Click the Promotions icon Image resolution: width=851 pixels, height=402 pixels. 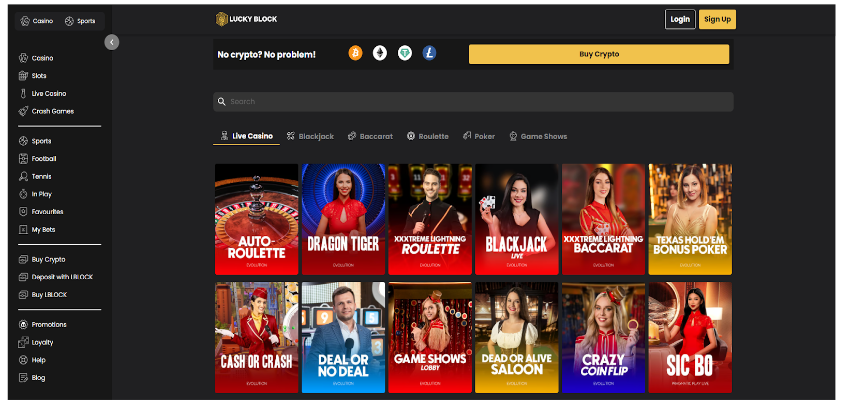click(x=23, y=324)
